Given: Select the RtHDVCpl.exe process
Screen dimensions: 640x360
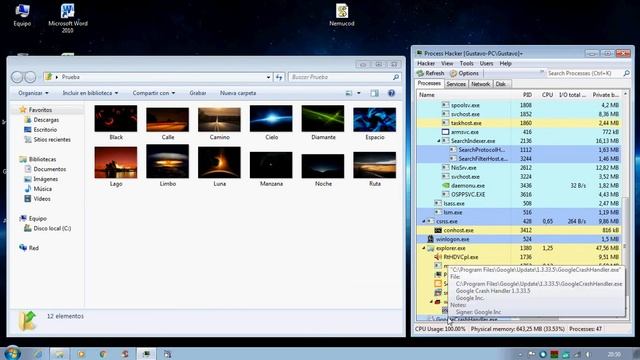Looking at the screenshot, I should (x=519, y=257).
